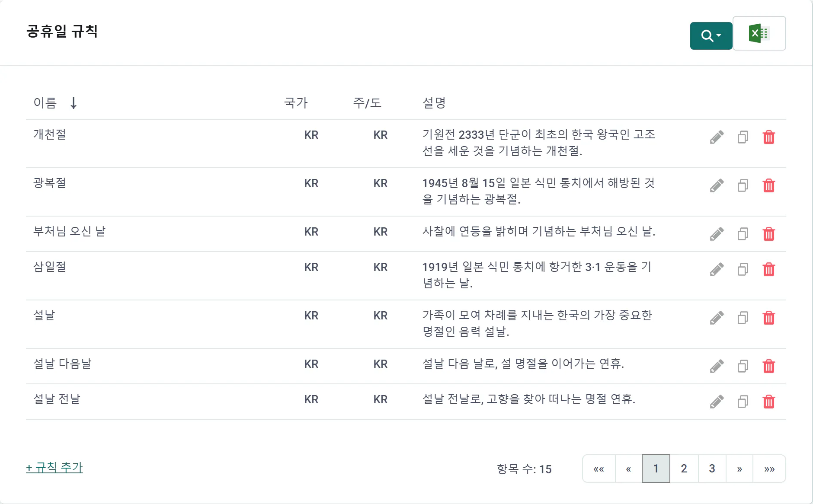Click the 항목 수: 15 count text

click(x=524, y=469)
